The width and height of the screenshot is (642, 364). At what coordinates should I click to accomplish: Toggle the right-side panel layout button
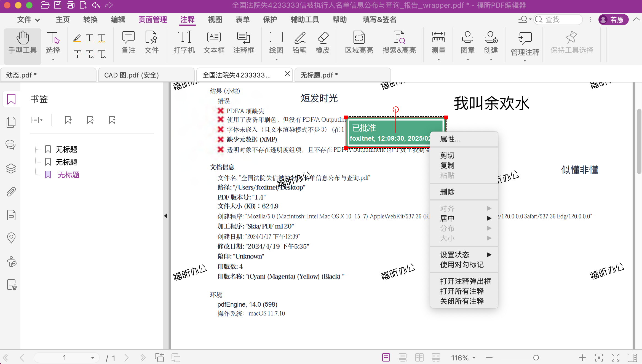[x=632, y=358]
